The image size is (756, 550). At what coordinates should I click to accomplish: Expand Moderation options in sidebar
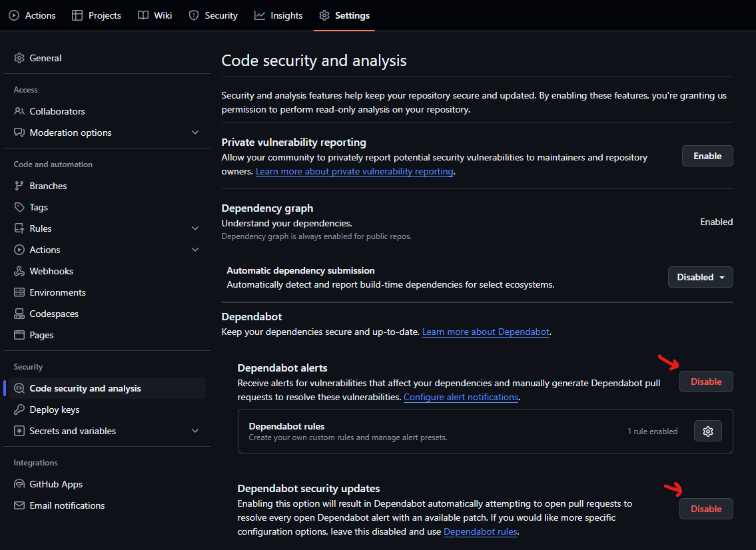(x=195, y=133)
